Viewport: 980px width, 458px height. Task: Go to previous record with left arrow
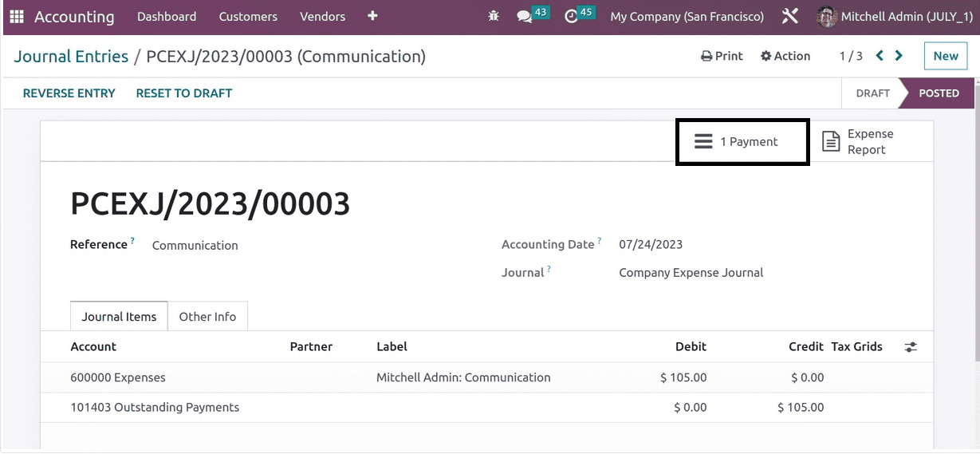point(880,56)
